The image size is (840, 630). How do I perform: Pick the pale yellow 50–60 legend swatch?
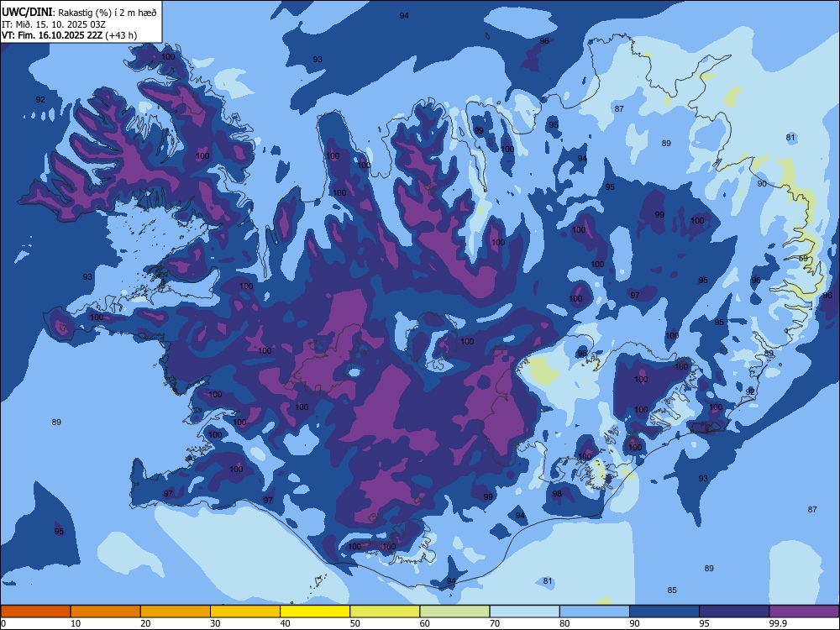385,612
